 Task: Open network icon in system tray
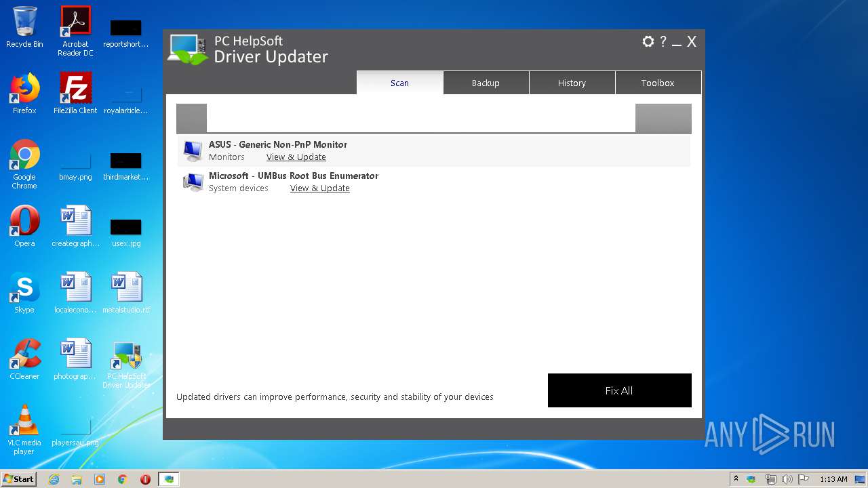[x=770, y=479]
